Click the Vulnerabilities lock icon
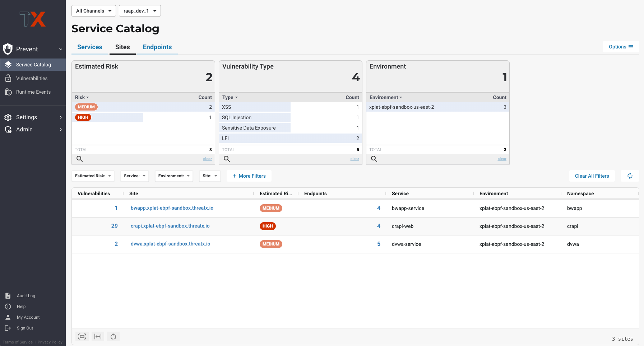 pos(8,78)
